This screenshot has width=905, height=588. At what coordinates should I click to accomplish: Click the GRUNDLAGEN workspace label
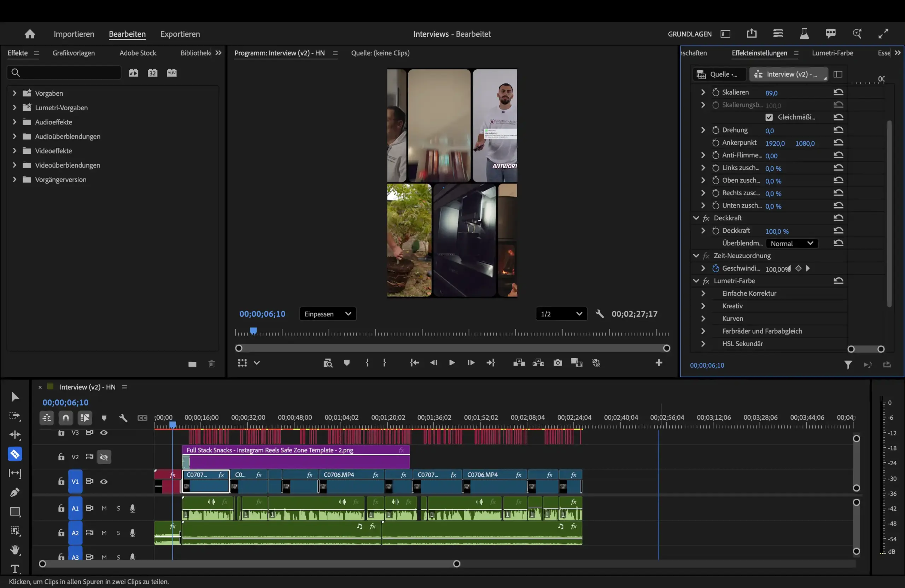[x=689, y=34]
